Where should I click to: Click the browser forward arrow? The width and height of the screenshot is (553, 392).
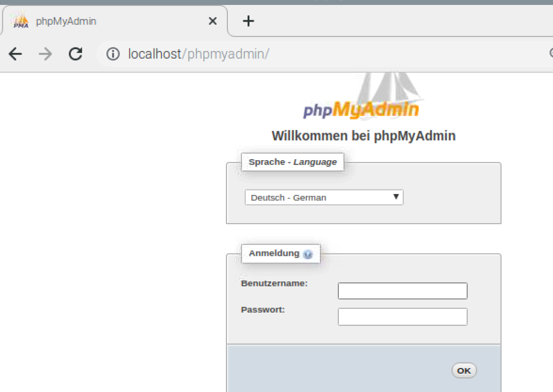coord(45,55)
